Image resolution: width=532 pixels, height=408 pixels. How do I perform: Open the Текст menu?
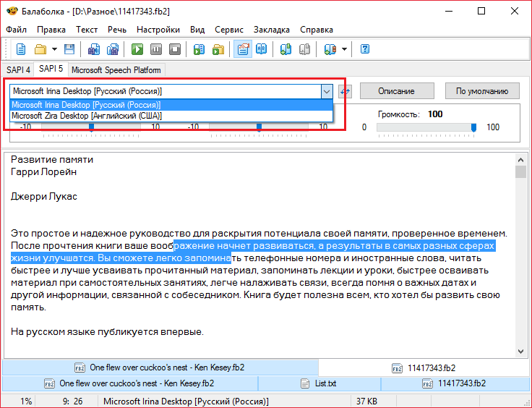pyautogui.click(x=87, y=30)
